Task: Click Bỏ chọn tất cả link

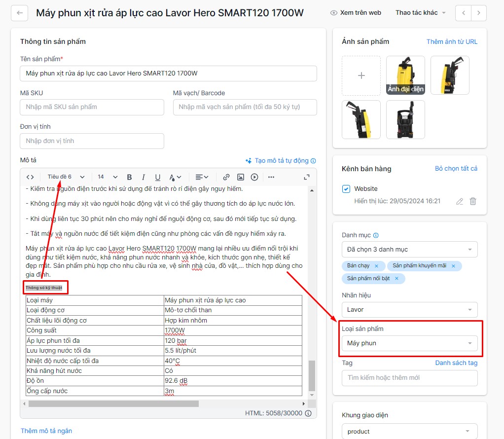Action: pos(456,169)
